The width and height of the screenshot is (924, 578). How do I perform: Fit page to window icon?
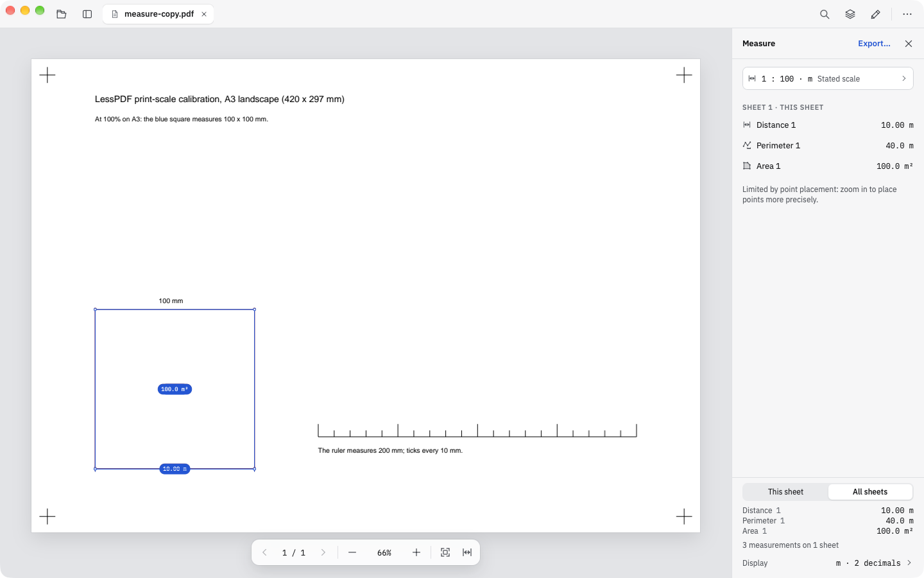pos(445,552)
